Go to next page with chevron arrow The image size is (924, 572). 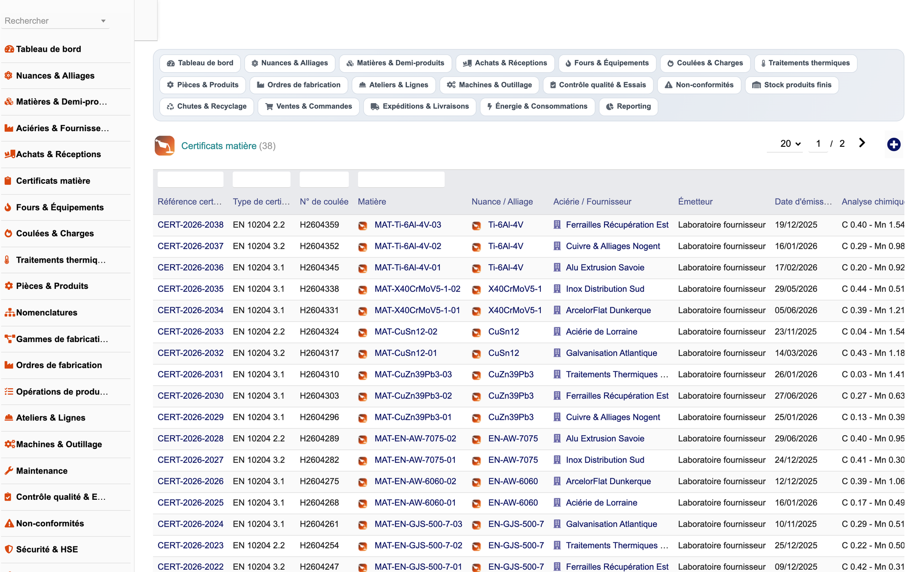point(862,143)
